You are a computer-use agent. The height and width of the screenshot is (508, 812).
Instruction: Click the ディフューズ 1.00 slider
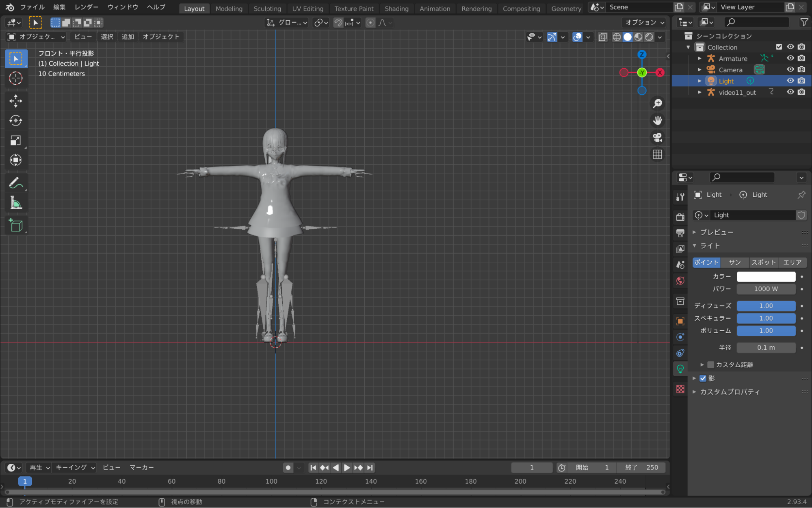pos(766,306)
